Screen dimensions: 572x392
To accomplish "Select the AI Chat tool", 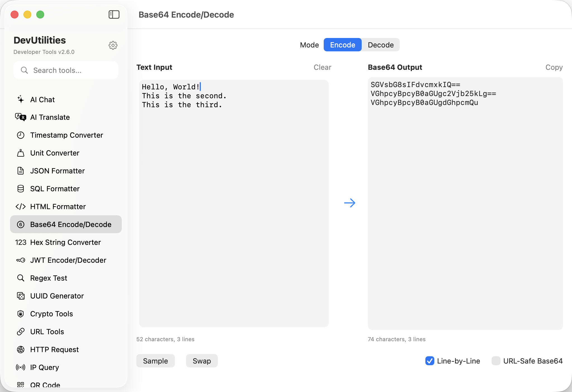I will coord(42,99).
